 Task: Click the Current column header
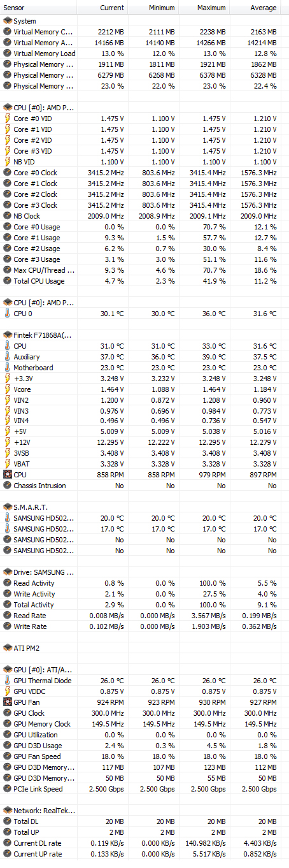112,8
